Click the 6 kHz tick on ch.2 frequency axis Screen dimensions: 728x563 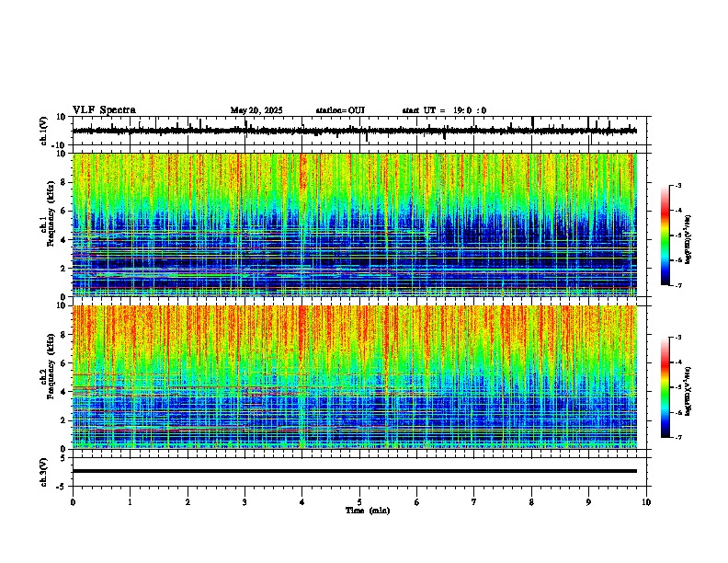(x=63, y=363)
